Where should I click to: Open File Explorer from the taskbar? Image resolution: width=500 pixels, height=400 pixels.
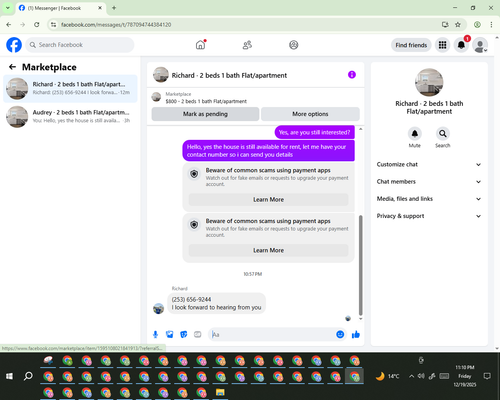(220, 392)
